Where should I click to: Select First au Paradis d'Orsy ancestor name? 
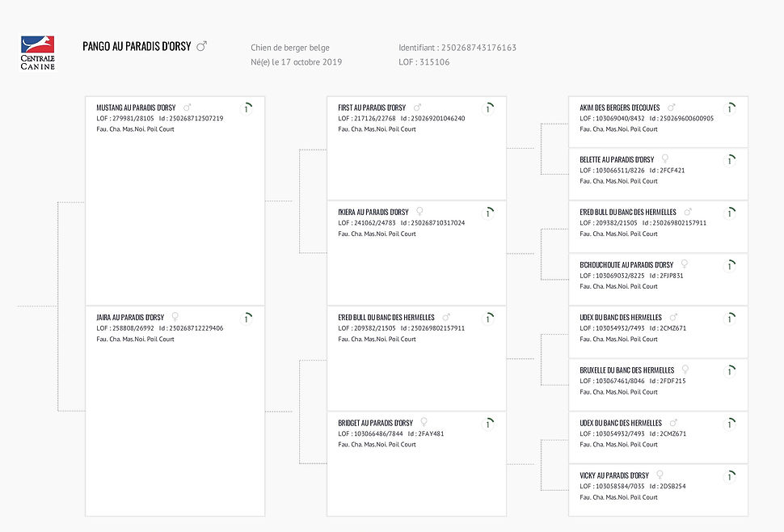372,108
